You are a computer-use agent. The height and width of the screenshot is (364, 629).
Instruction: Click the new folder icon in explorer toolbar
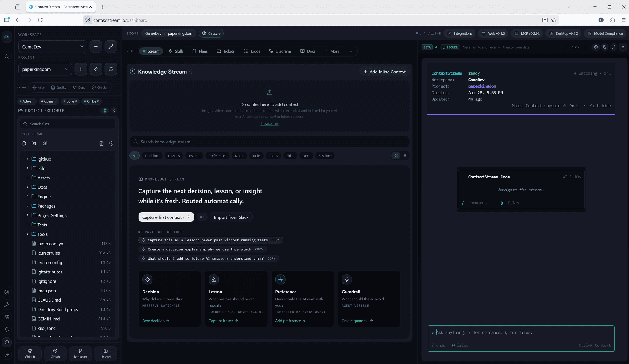coord(34,143)
